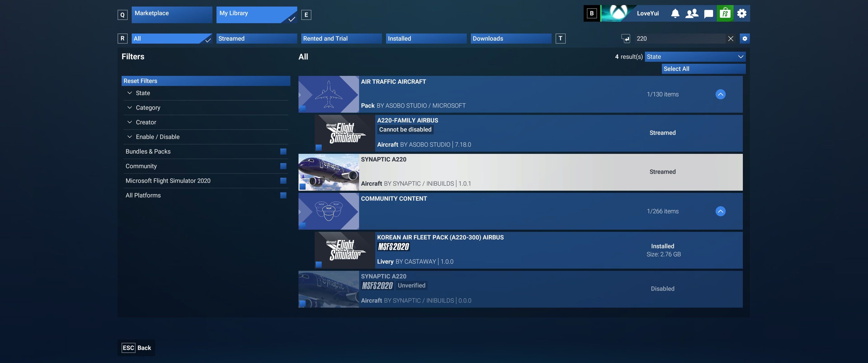Select the Downloads tab

[511, 38]
